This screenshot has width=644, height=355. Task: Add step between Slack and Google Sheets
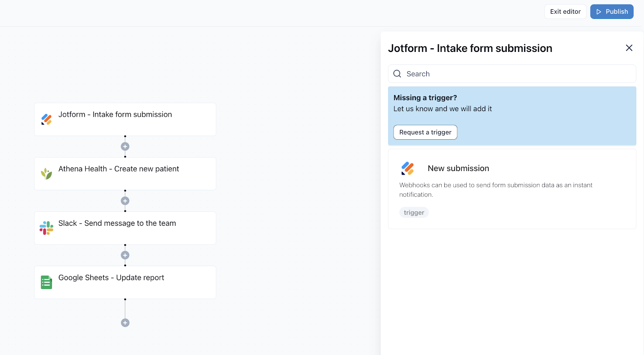pyautogui.click(x=125, y=255)
